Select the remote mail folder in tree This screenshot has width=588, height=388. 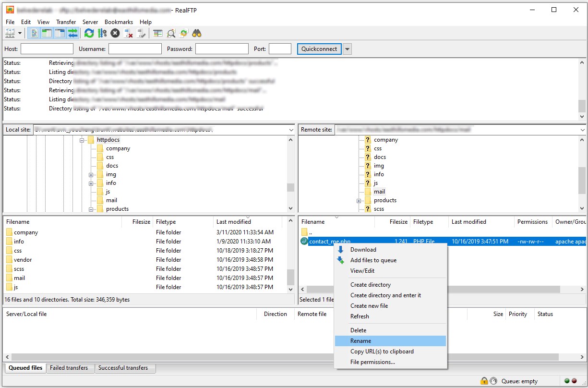click(x=379, y=192)
